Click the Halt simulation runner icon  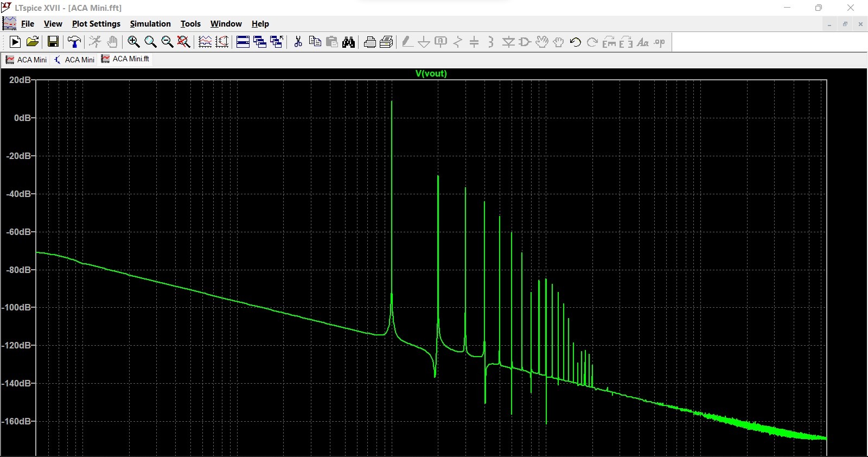(x=95, y=42)
